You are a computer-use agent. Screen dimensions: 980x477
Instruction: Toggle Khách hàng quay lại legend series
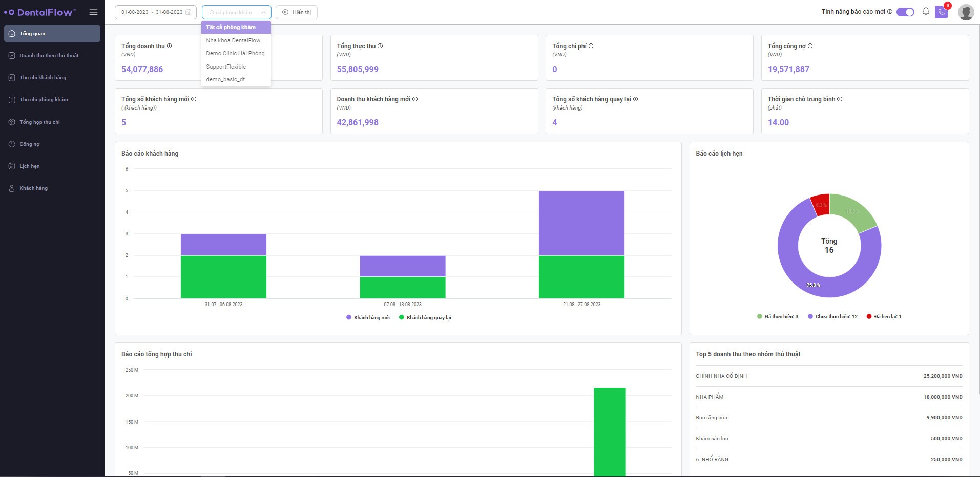(x=425, y=318)
